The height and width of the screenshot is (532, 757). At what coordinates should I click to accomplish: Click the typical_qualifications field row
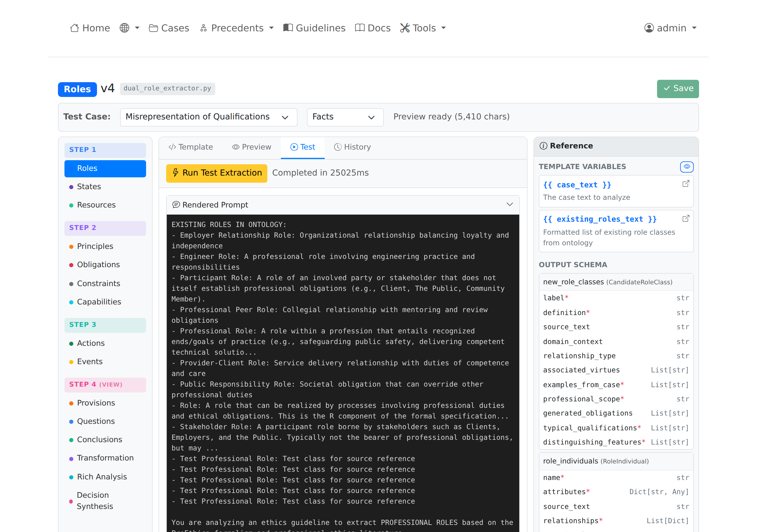pyautogui.click(x=616, y=428)
